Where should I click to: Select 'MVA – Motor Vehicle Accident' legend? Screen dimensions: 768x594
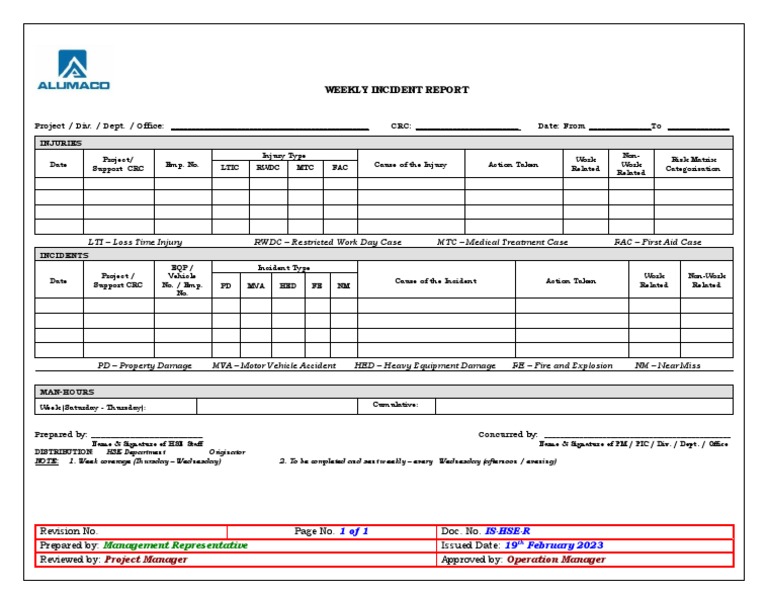point(274,365)
